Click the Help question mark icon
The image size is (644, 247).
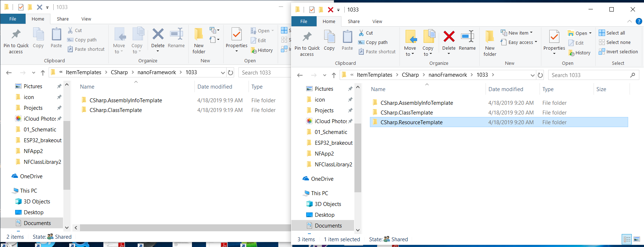639,21
